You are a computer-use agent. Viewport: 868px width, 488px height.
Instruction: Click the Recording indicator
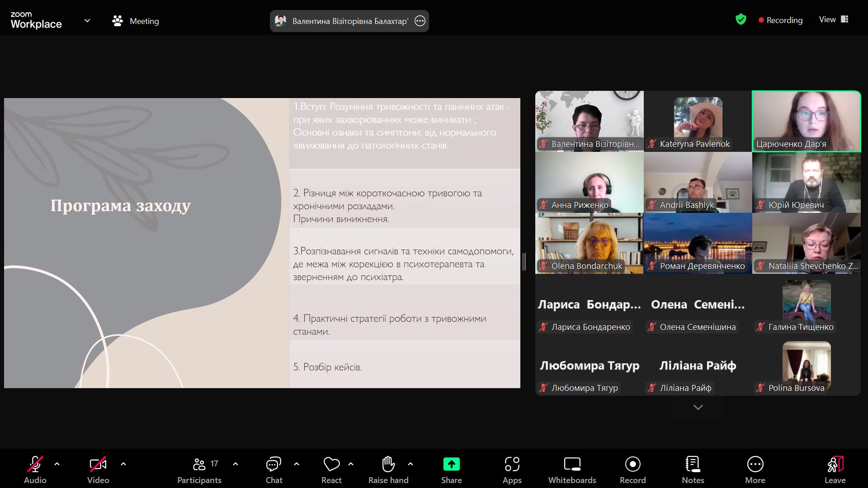pyautogui.click(x=781, y=20)
